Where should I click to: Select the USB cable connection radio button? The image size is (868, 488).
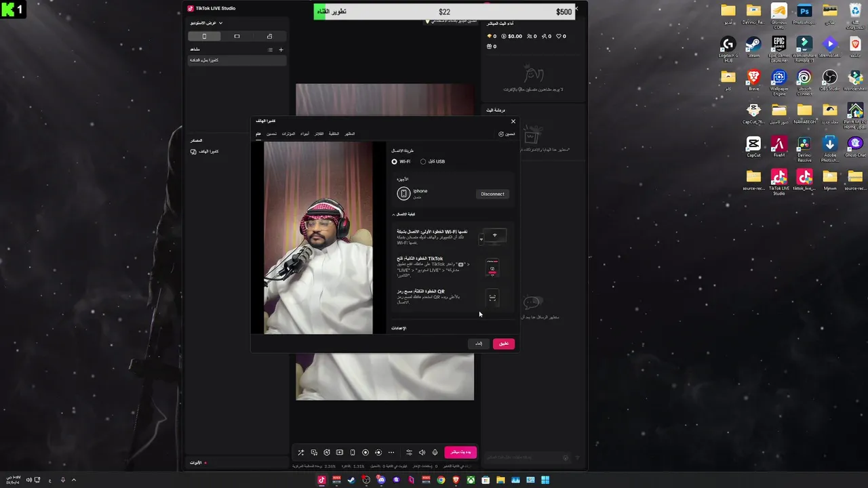(423, 161)
